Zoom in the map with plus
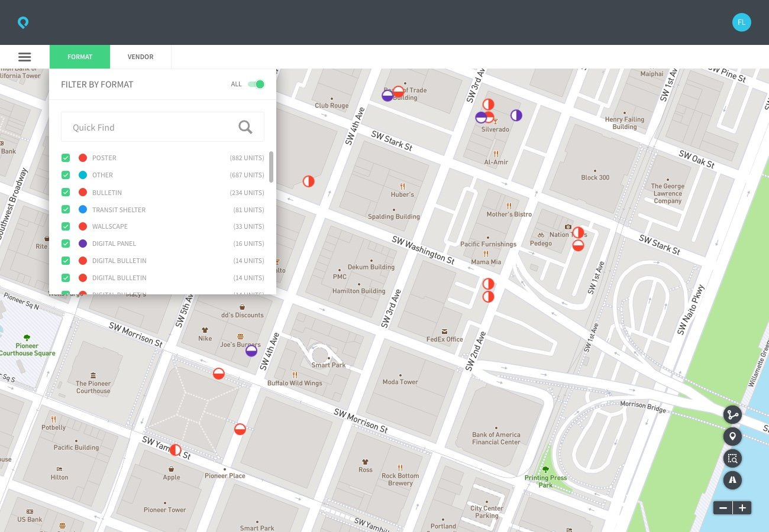This screenshot has height=532, width=769. click(742, 508)
